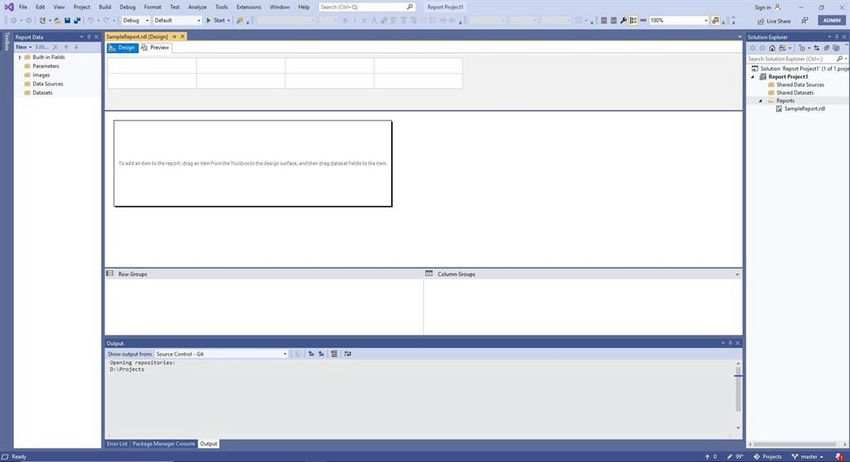Click the Find in Files toolbar icon

tap(240, 21)
